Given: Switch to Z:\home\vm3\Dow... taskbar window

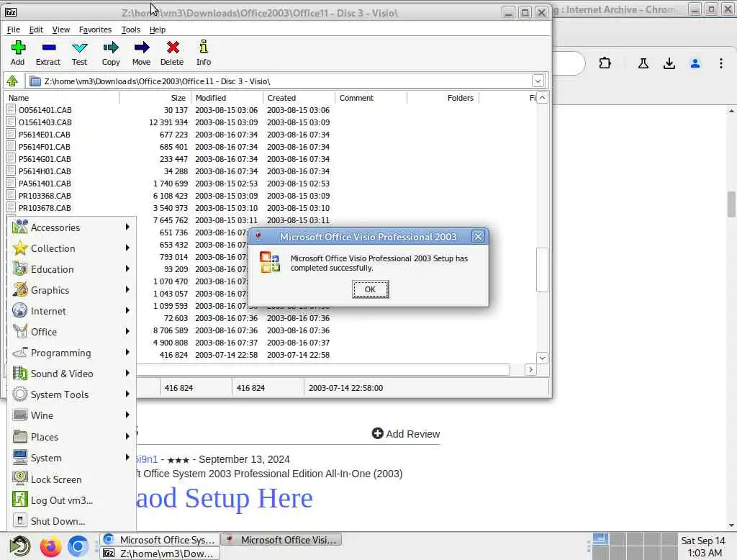Looking at the screenshot, I should (x=160, y=553).
